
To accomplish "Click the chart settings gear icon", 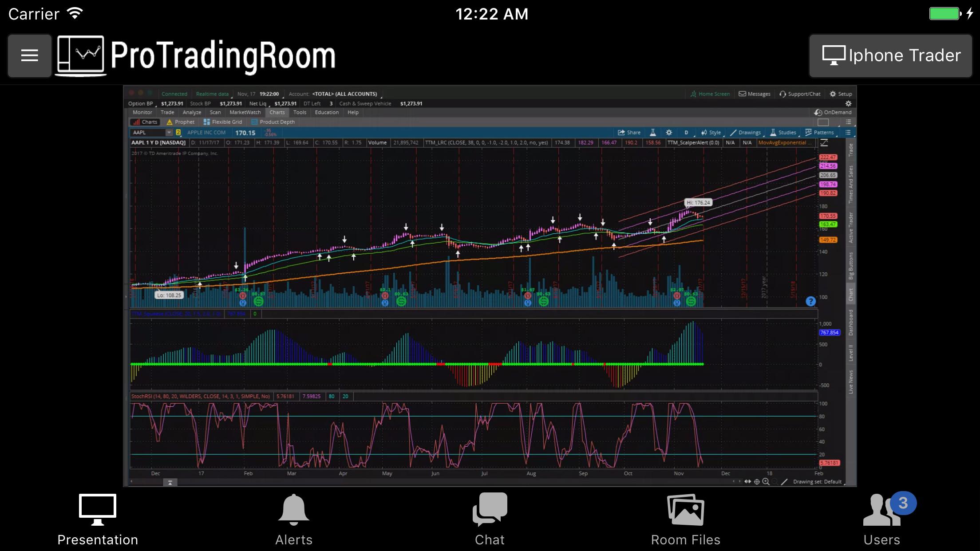I will click(x=669, y=132).
